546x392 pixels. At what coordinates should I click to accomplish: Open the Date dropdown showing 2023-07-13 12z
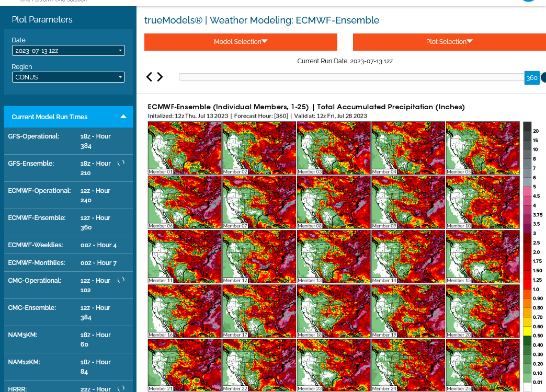68,51
